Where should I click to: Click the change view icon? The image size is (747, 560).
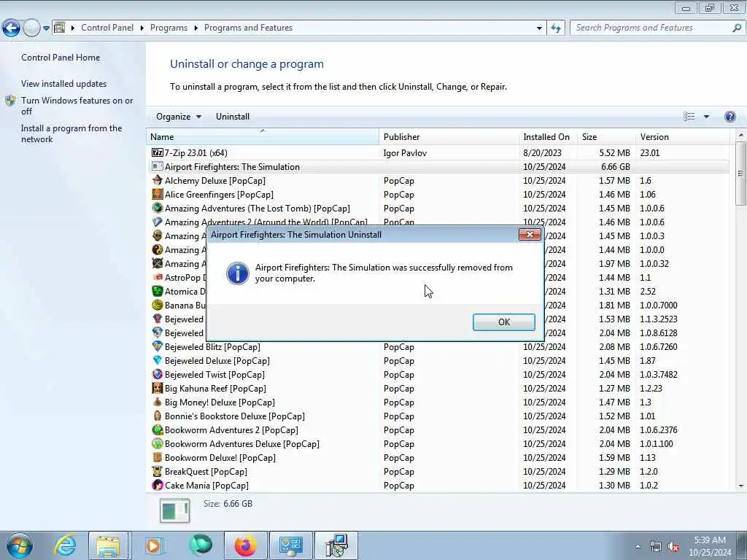[x=689, y=117]
